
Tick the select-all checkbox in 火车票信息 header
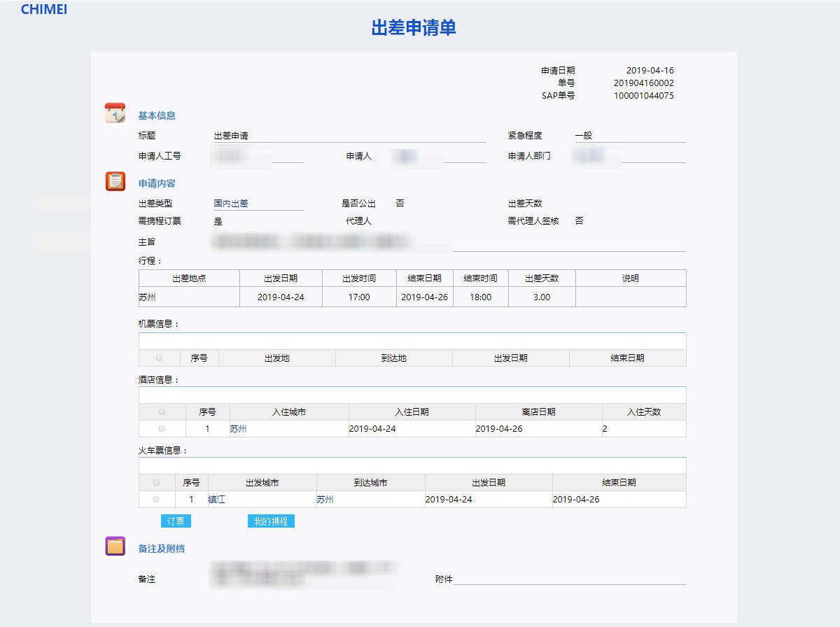156,482
